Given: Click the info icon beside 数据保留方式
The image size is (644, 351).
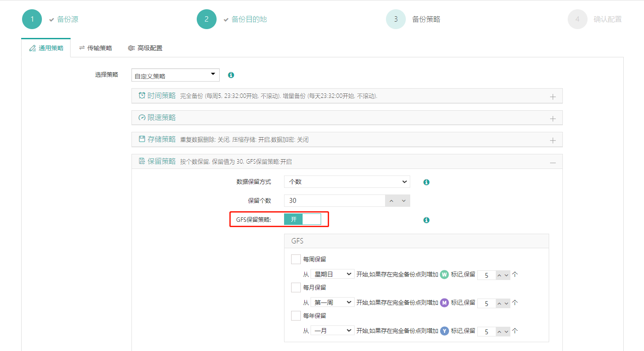Looking at the screenshot, I should point(427,182).
